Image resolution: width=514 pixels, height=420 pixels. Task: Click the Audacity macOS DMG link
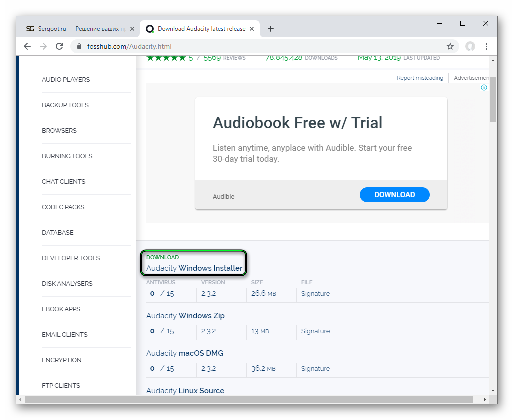coord(184,353)
